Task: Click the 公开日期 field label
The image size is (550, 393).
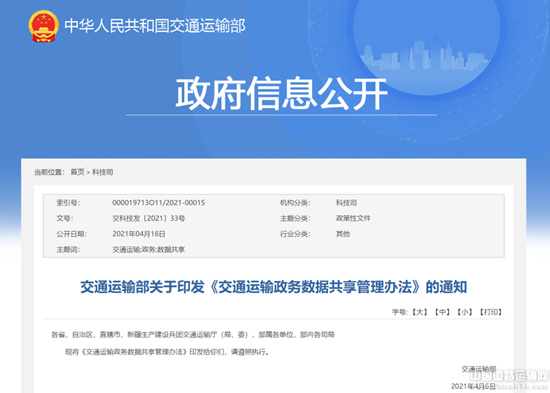Action: pos(72,234)
